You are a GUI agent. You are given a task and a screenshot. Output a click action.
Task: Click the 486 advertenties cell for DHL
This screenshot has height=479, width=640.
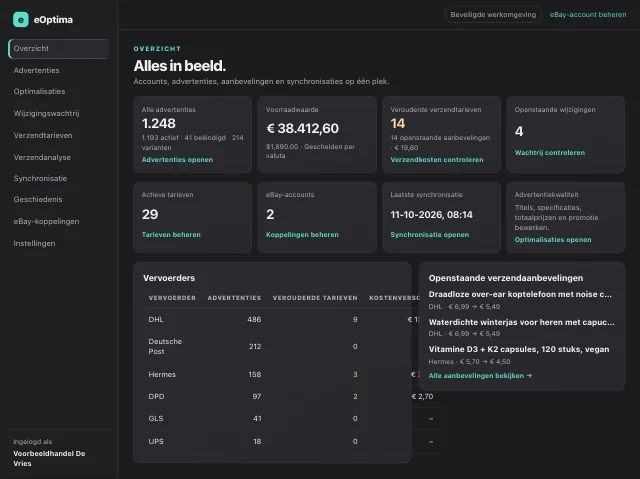(x=254, y=319)
